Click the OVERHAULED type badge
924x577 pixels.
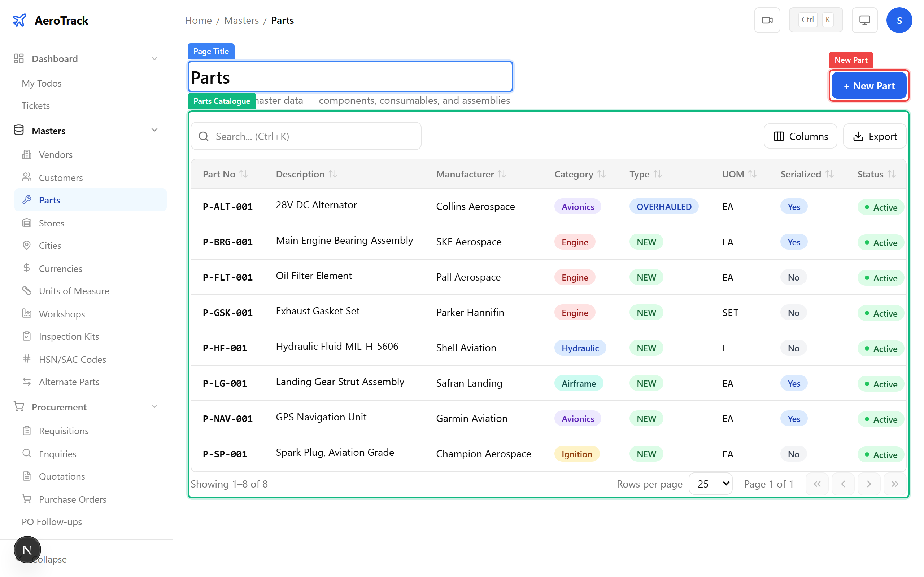664,206
